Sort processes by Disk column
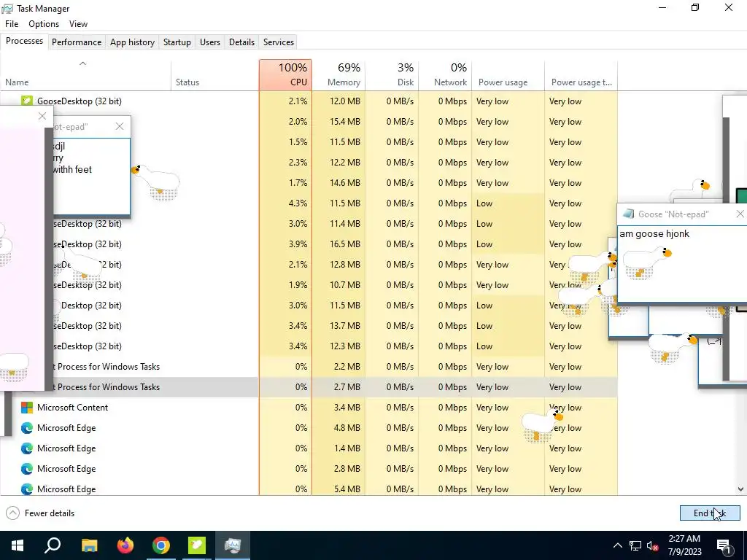Screen dimensions: 747x560 [x=392, y=75]
